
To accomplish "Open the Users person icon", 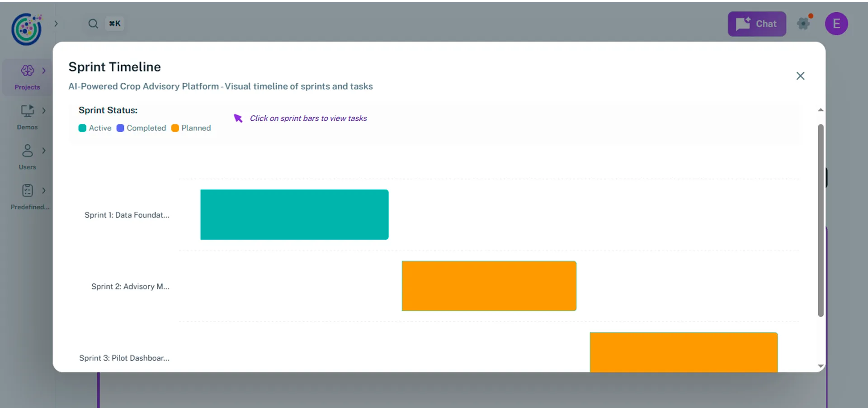I will [27, 151].
